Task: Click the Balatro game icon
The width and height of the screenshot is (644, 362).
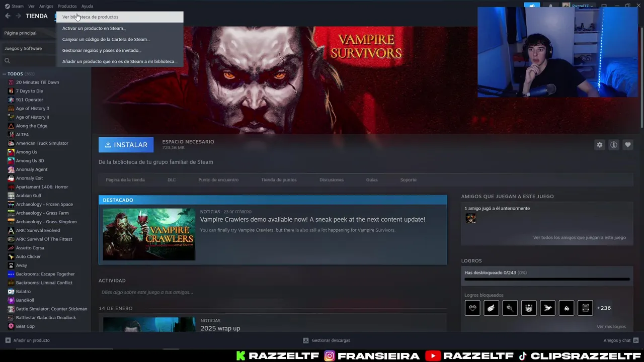Action: tap(11, 292)
